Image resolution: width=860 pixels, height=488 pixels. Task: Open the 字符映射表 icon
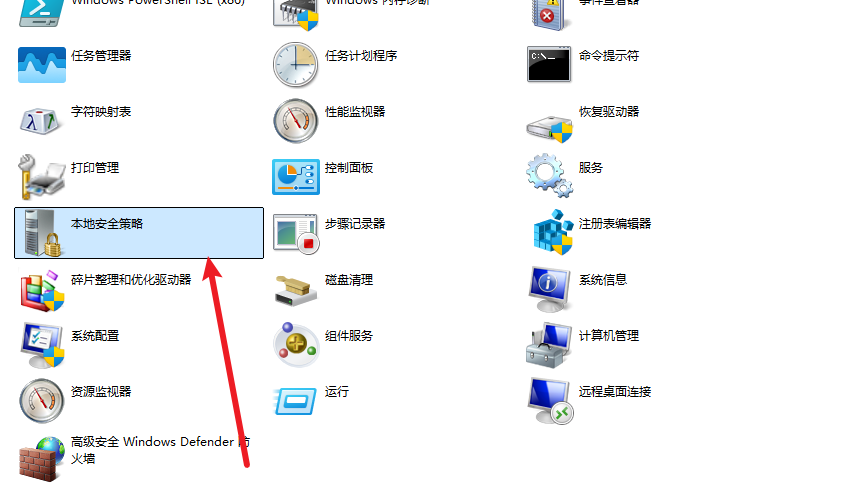point(39,121)
